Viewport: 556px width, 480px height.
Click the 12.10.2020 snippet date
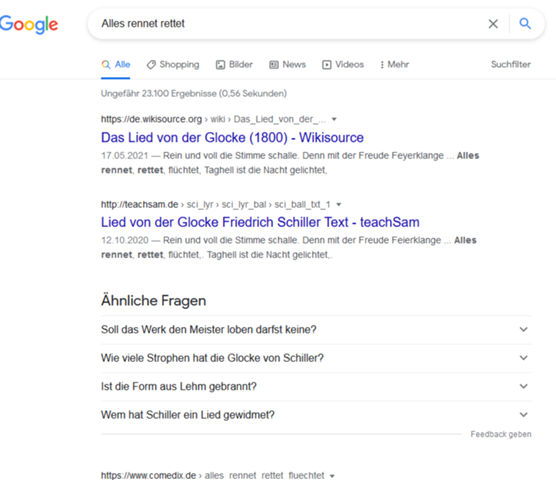tap(124, 240)
